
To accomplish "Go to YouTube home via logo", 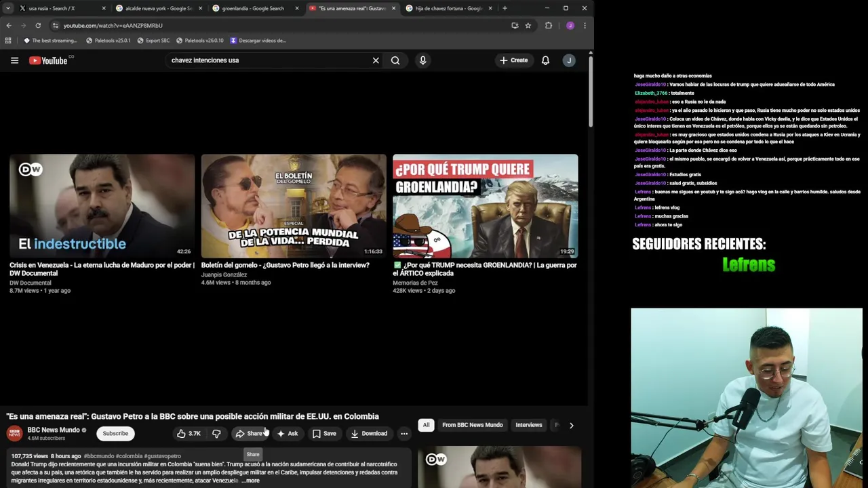I will [x=48, y=60].
